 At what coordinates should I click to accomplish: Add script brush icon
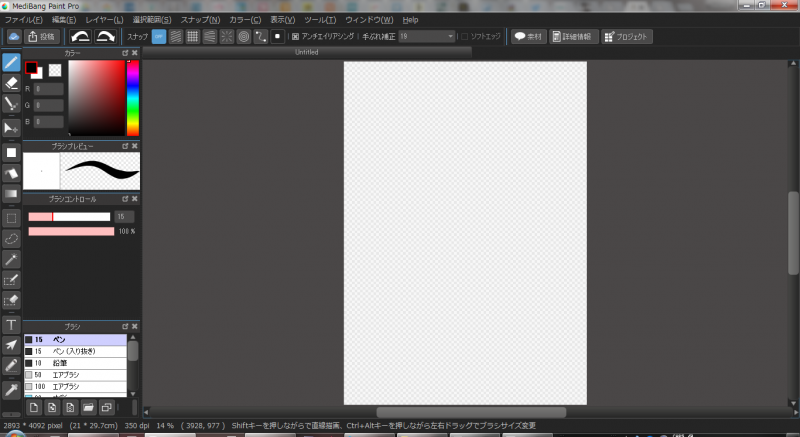pos(70,407)
